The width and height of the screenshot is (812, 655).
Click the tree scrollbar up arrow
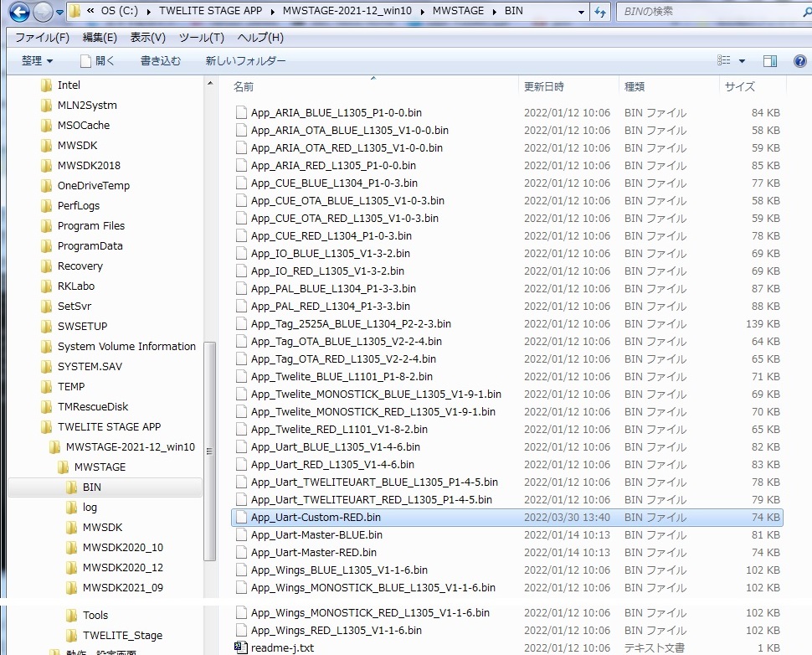pos(210,84)
